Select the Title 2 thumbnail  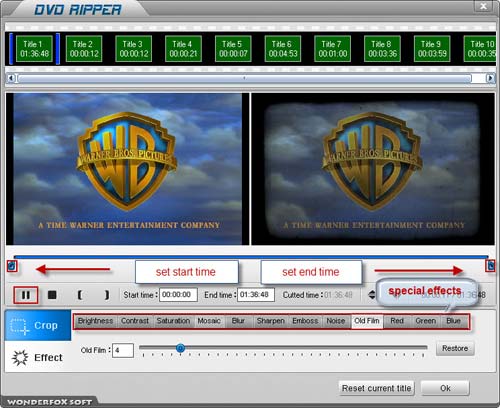[84, 49]
